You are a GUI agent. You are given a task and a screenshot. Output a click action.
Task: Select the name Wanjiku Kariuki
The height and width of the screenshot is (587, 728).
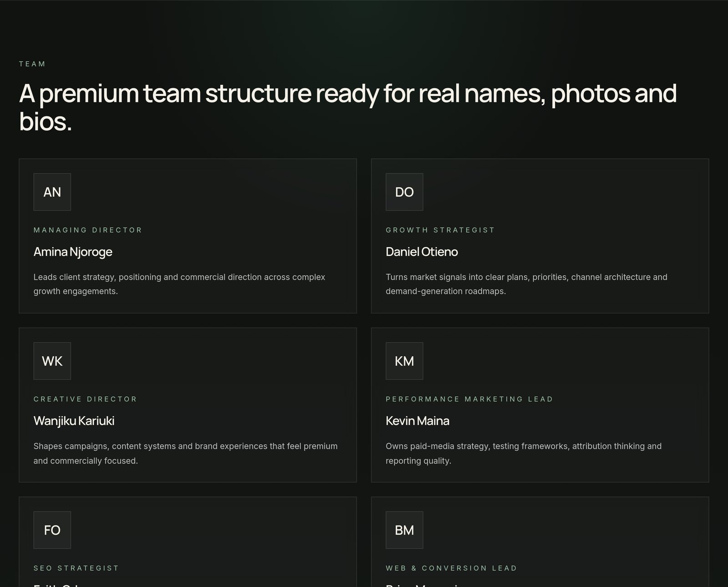pyautogui.click(x=74, y=421)
